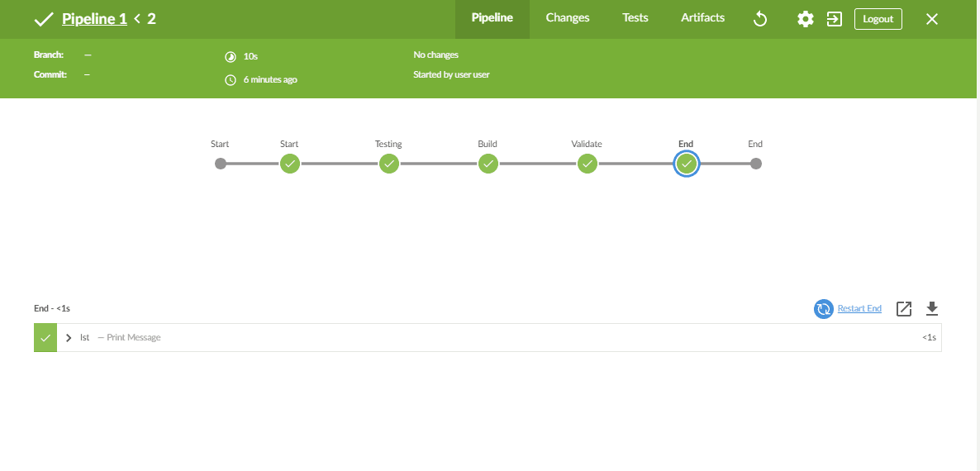
Task: Select the Build stage node
Action: tap(488, 164)
